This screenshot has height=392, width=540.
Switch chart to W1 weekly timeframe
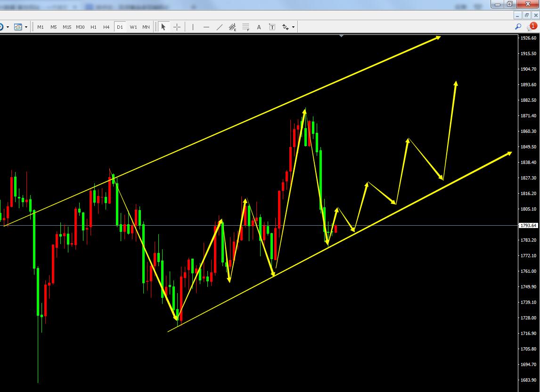click(x=133, y=27)
